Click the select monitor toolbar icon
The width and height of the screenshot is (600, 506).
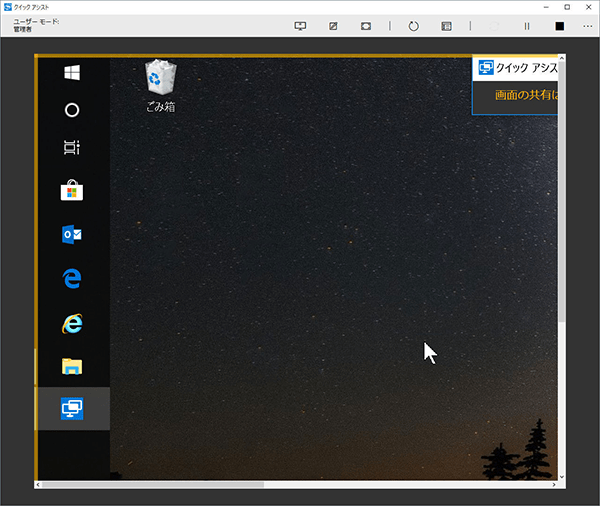click(300, 26)
